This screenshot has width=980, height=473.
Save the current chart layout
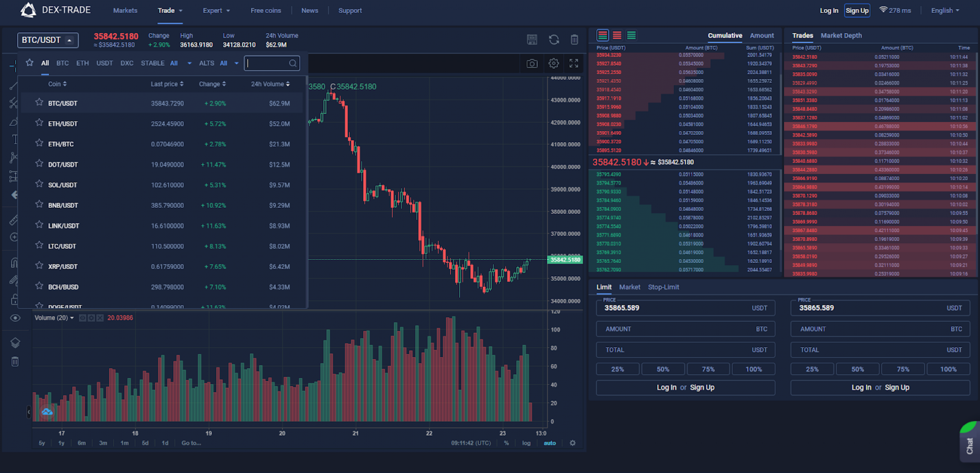click(x=532, y=40)
